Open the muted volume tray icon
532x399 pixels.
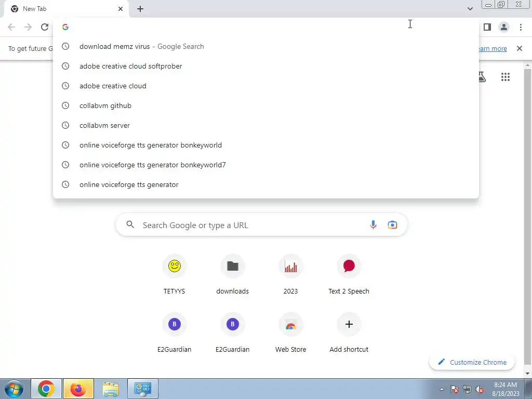[x=480, y=389]
